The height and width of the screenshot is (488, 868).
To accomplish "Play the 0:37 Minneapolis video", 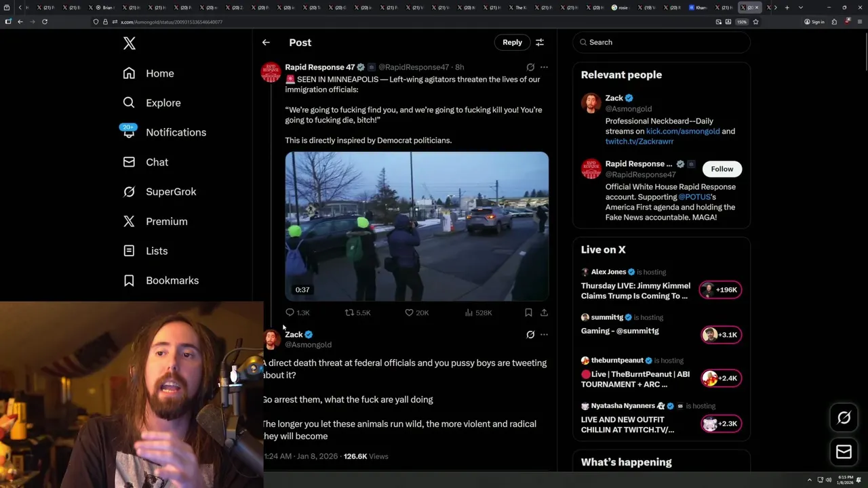I will click(416, 226).
